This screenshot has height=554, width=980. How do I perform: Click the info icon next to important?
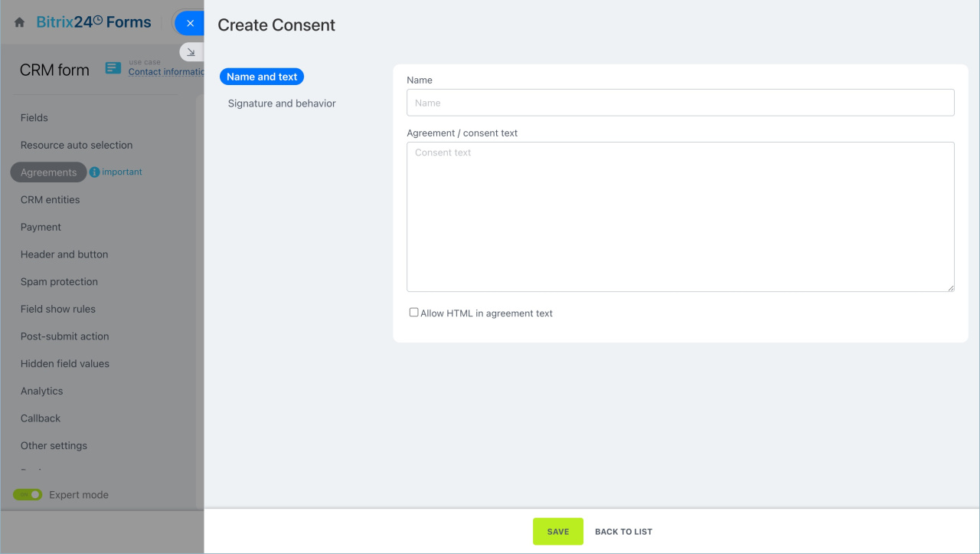[94, 172]
